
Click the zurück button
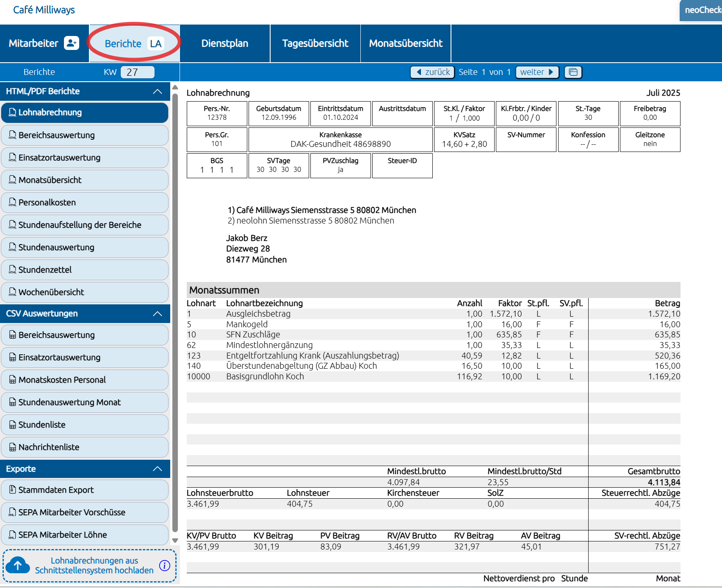[433, 72]
